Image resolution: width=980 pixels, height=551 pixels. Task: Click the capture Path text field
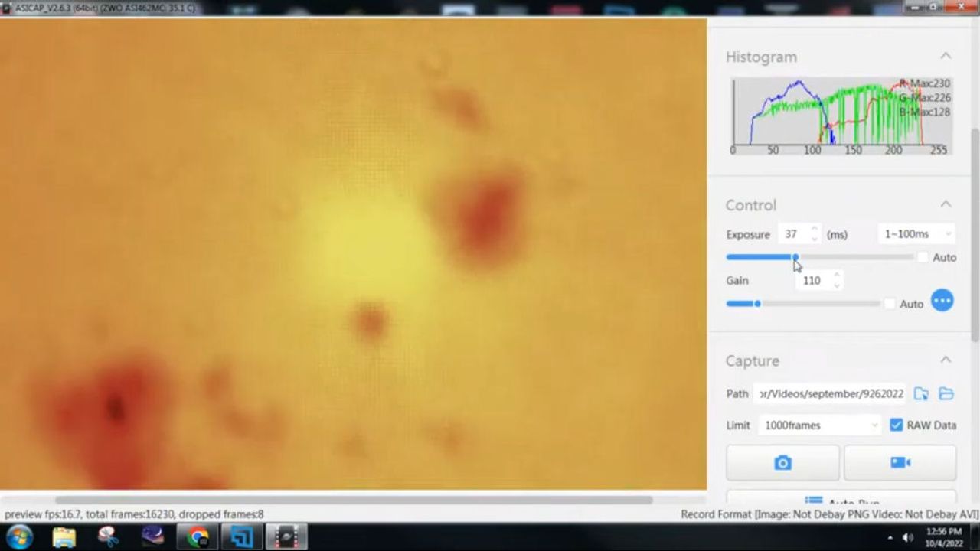[x=830, y=394]
